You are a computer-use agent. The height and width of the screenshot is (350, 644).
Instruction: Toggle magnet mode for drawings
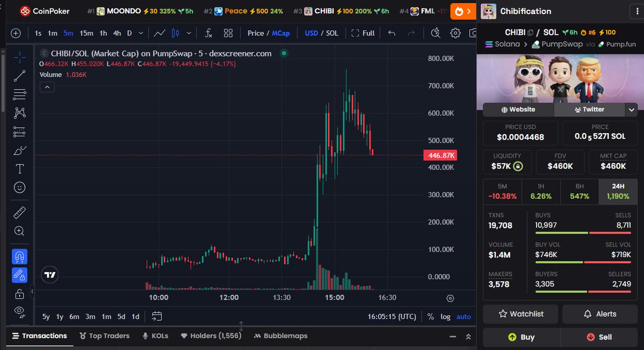[19, 257]
